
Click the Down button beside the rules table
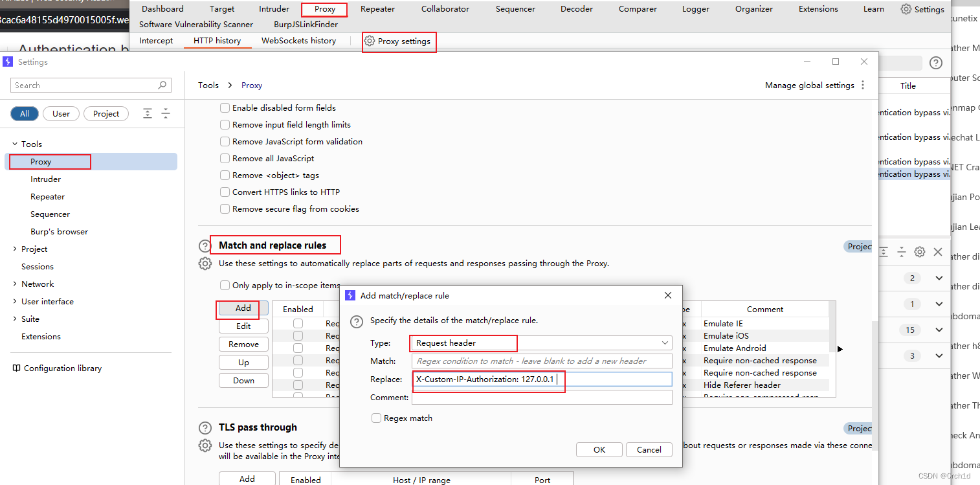pyautogui.click(x=243, y=381)
